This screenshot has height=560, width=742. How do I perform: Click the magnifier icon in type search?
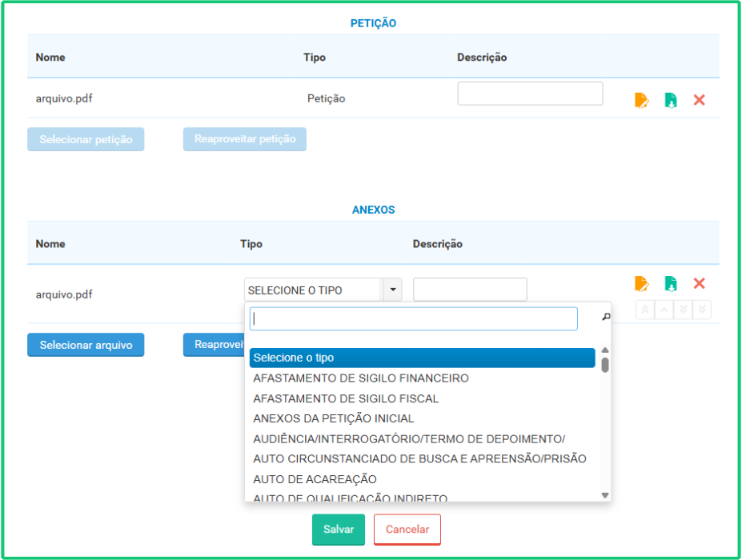click(606, 317)
